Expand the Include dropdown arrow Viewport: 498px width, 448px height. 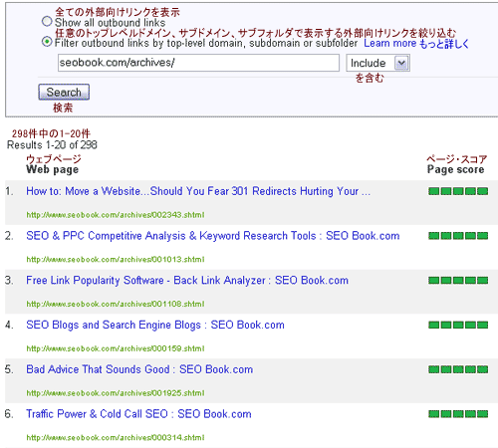click(x=401, y=63)
